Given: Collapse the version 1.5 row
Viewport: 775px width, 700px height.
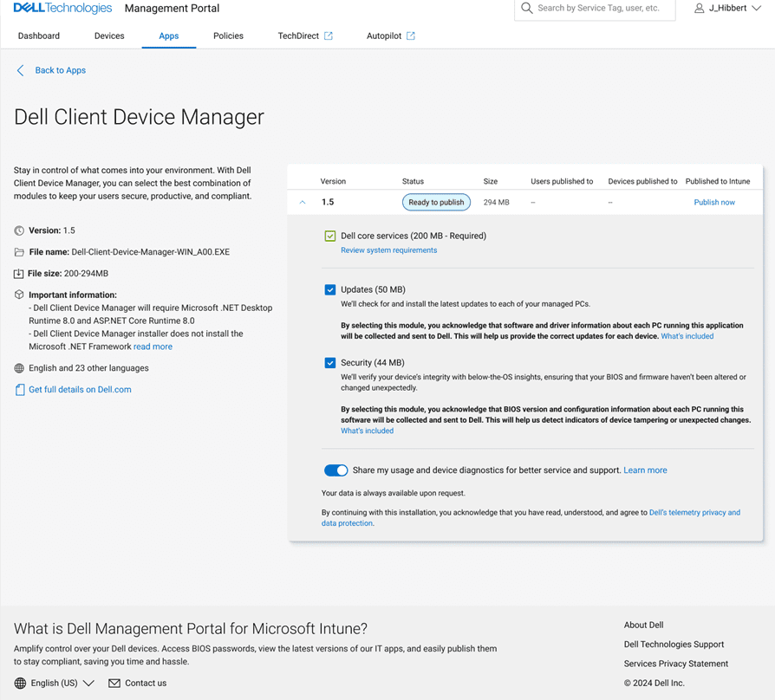Looking at the screenshot, I should click(303, 202).
